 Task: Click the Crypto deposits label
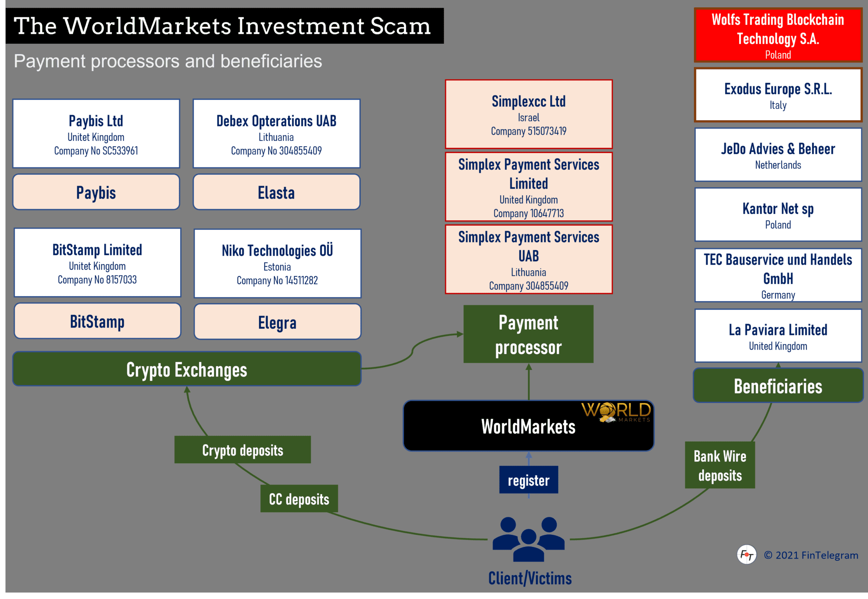[243, 450]
